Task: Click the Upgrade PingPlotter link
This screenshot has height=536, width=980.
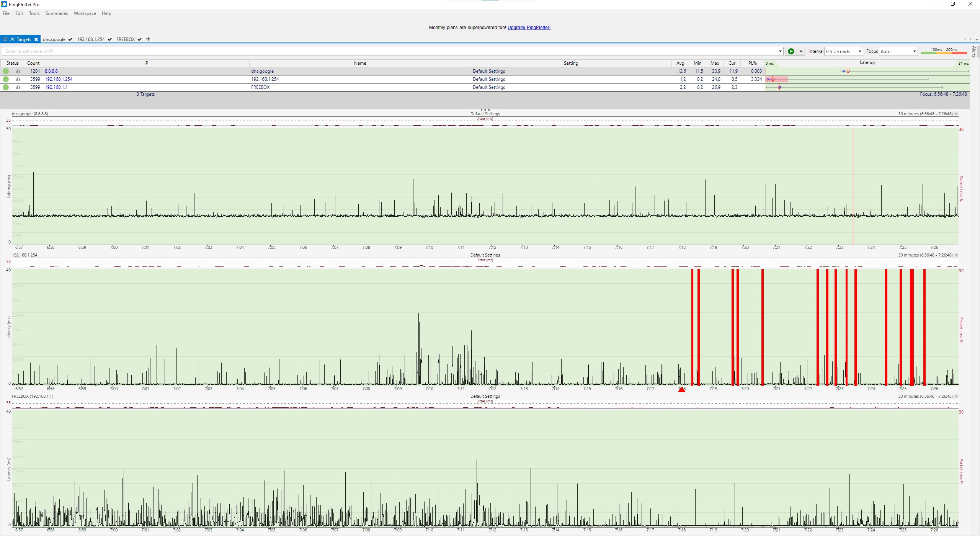Action: point(529,28)
